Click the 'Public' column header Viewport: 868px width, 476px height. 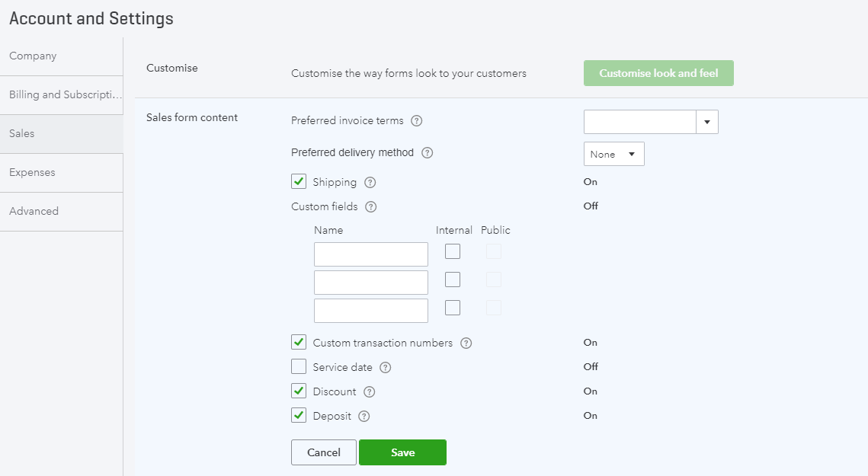click(x=495, y=230)
